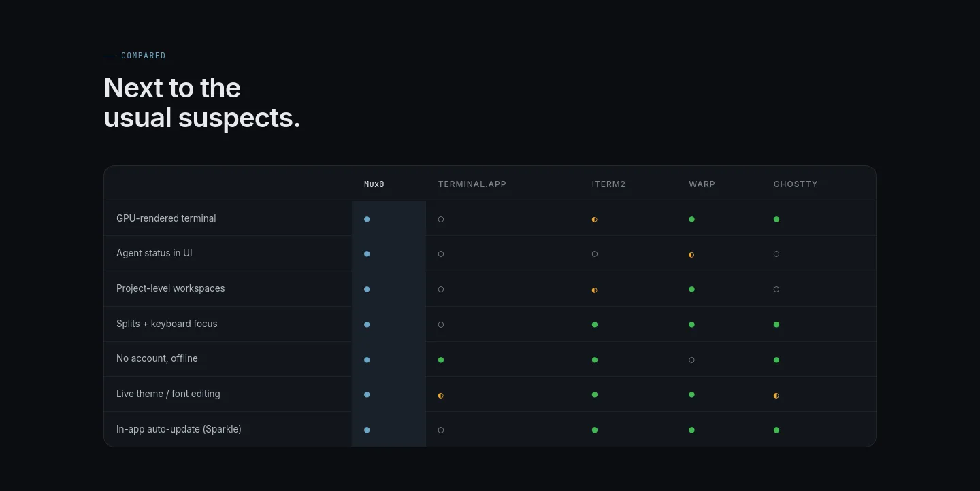Click the Mux0 column header
Screen dimensions: 980x491
click(x=374, y=184)
